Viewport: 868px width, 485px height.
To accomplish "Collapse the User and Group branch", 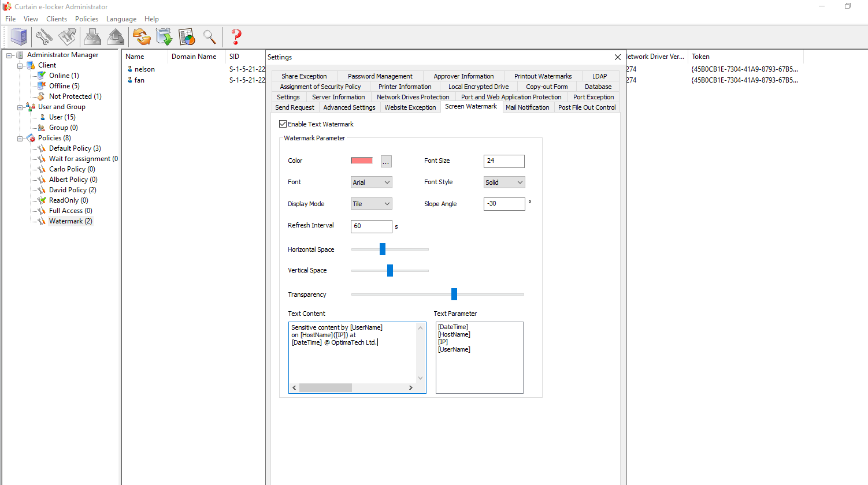I will coord(20,107).
